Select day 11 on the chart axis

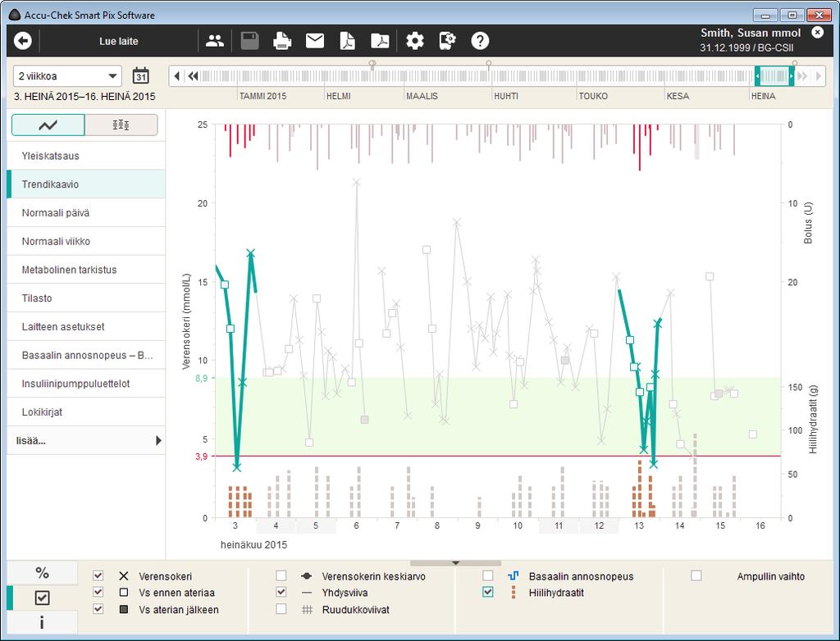[x=558, y=526]
